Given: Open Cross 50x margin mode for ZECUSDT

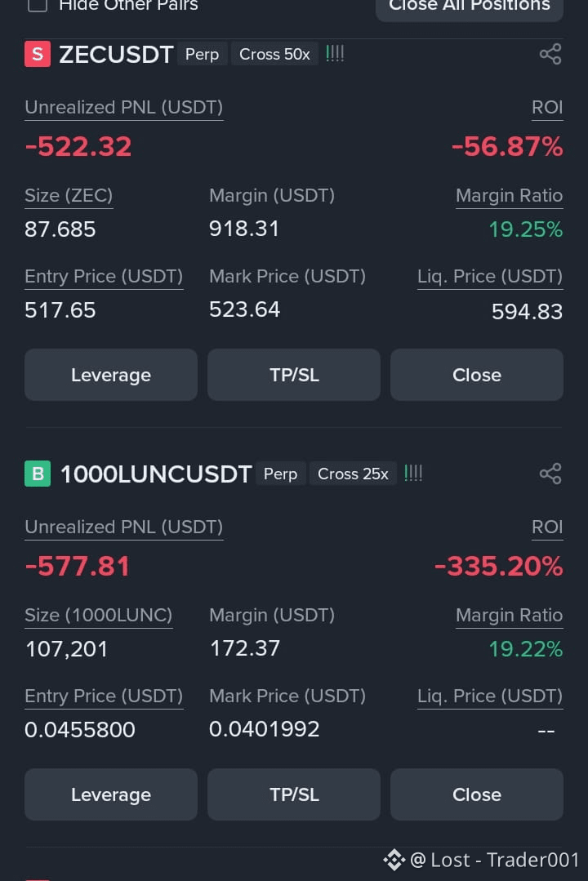Looking at the screenshot, I should click(x=274, y=54).
